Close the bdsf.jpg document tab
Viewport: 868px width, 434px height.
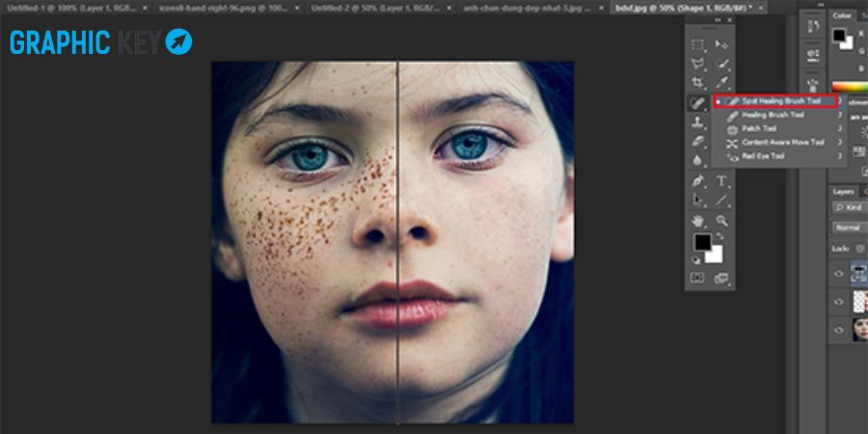tap(761, 8)
